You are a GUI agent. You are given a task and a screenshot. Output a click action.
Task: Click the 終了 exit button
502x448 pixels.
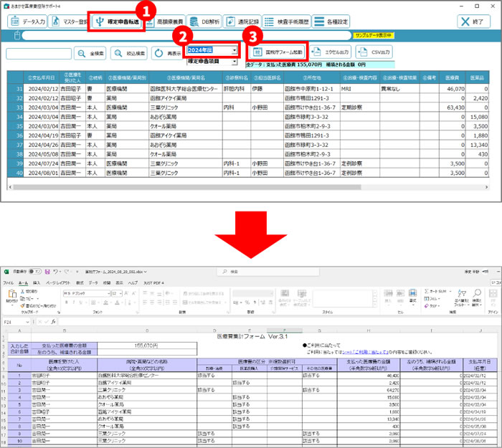click(x=475, y=22)
